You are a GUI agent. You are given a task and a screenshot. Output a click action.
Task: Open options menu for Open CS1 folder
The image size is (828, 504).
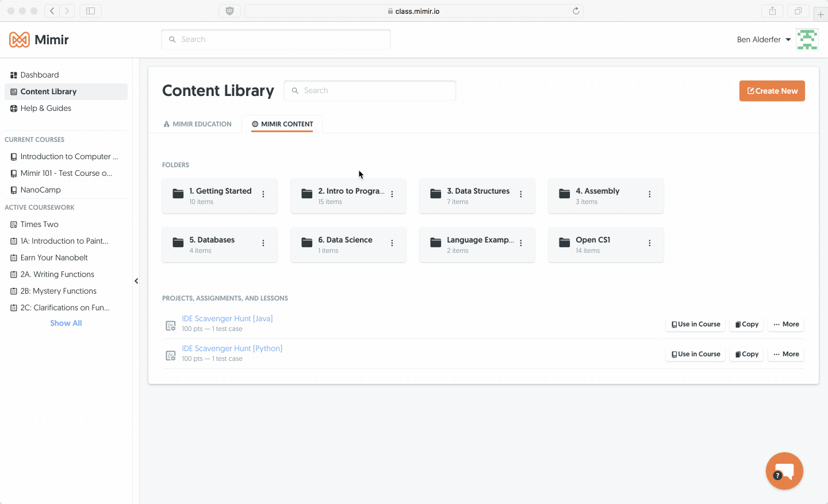click(650, 243)
